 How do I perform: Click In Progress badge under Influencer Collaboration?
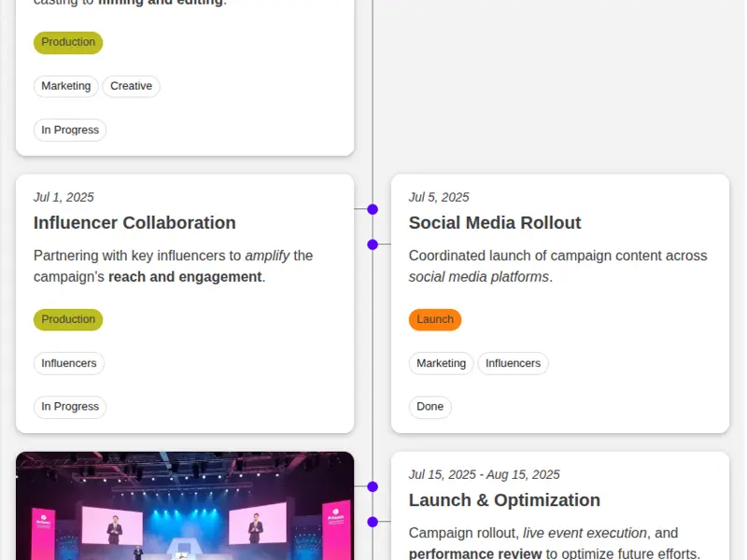click(70, 407)
